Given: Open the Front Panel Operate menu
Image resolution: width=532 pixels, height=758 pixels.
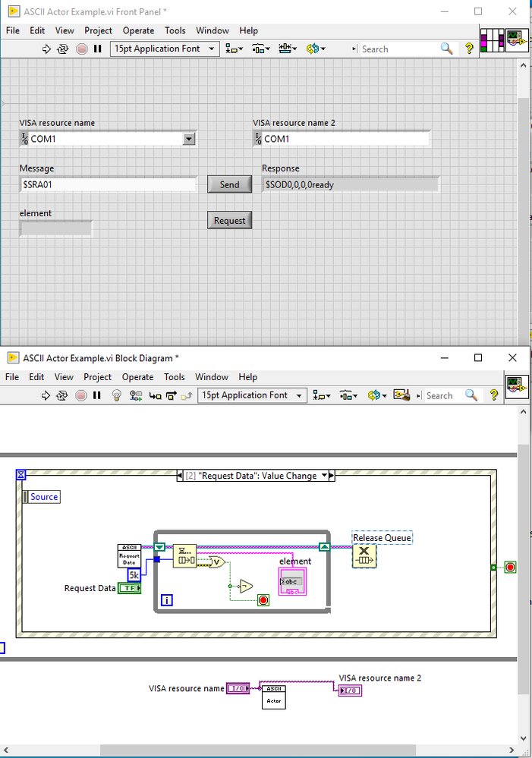Looking at the screenshot, I should tap(138, 30).
